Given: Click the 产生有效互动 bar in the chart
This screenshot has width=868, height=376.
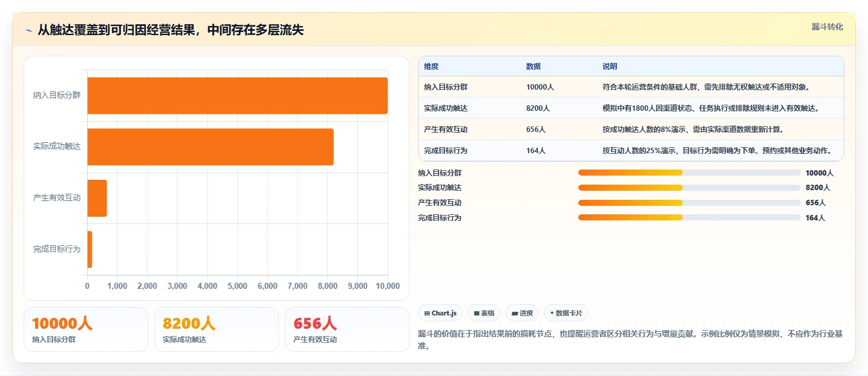Looking at the screenshot, I should (x=97, y=198).
